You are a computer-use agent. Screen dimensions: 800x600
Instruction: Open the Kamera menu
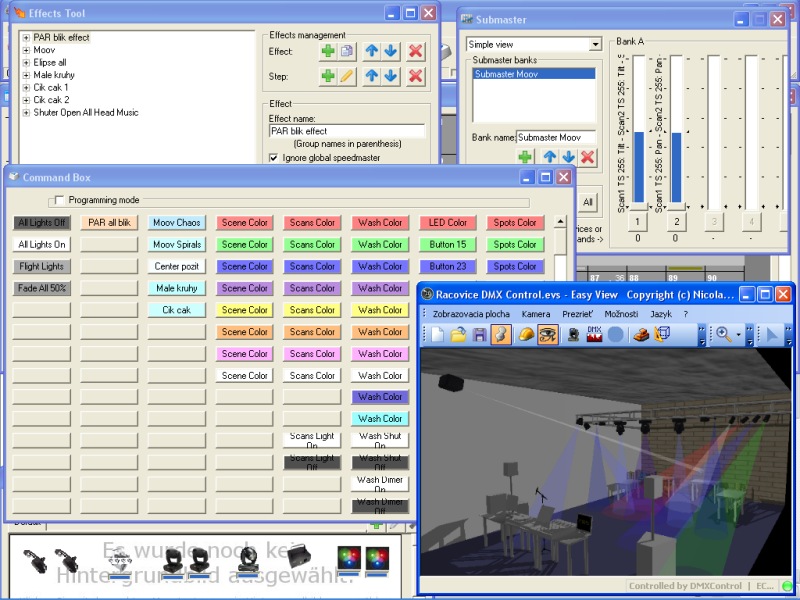536,314
